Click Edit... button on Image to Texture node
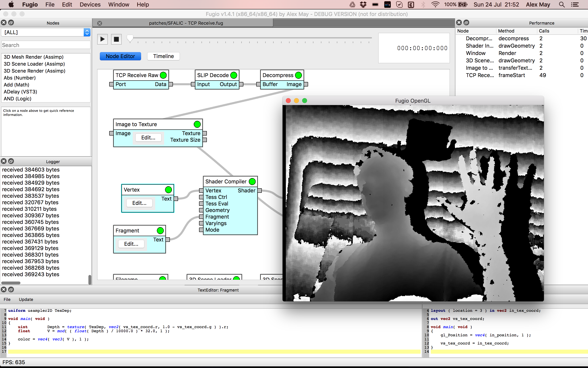 click(x=148, y=138)
